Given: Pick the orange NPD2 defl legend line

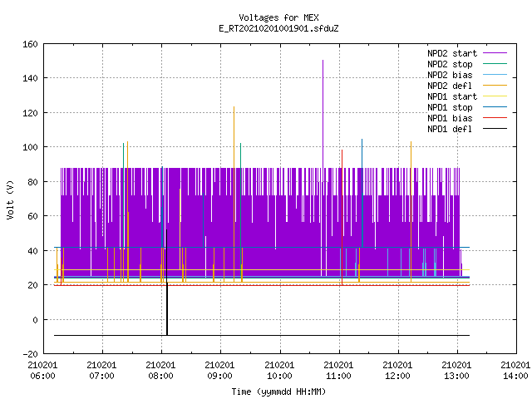Looking at the screenshot, I should 495,85.
